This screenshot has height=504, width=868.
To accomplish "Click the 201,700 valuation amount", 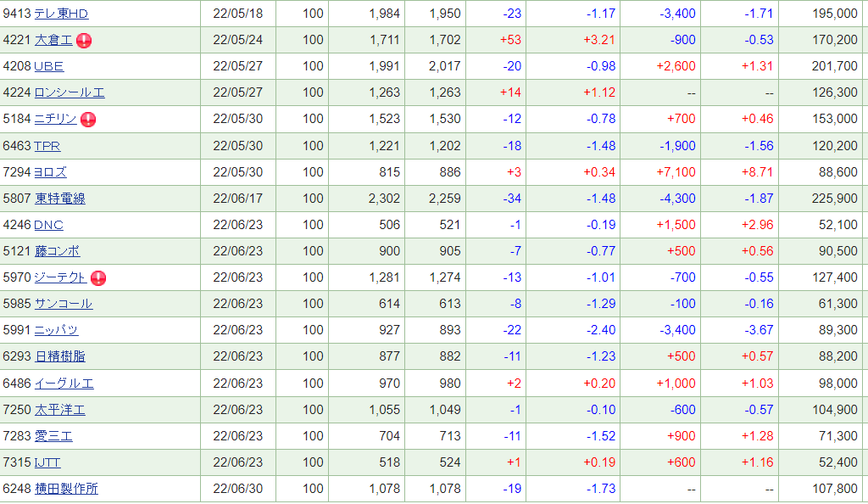I will pos(835,66).
